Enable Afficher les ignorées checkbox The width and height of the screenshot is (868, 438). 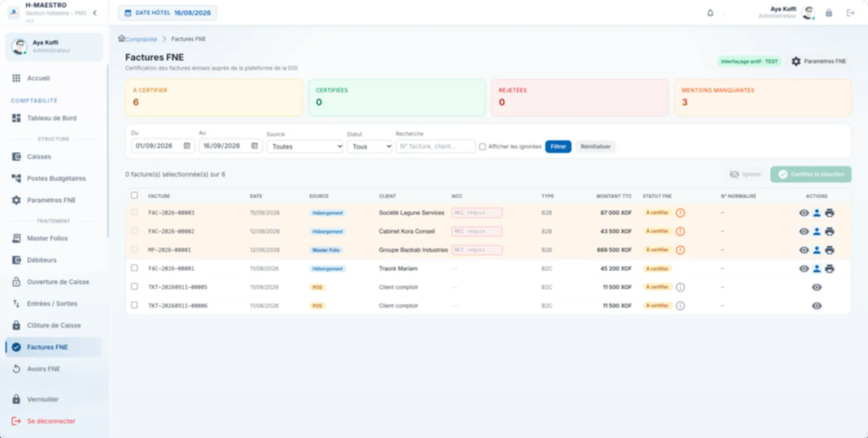[x=482, y=146]
